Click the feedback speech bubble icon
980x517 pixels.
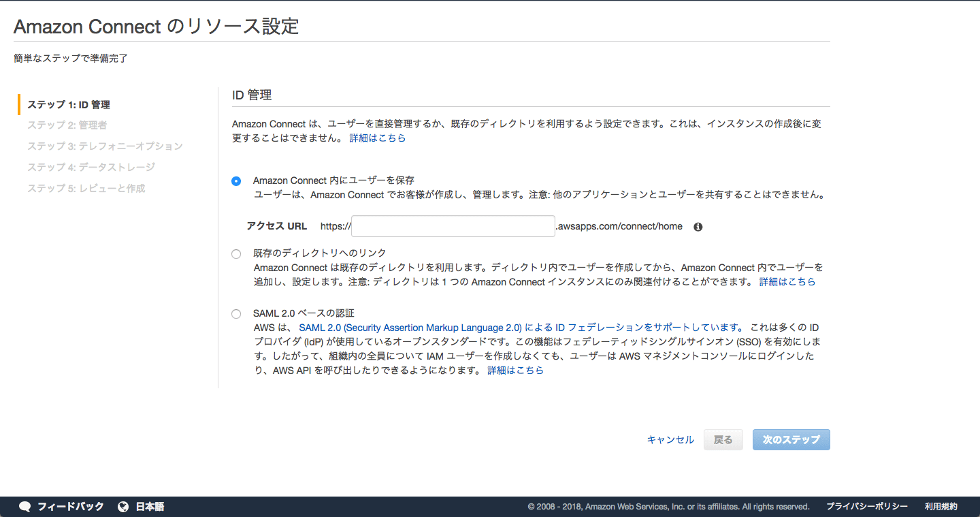[x=25, y=507]
